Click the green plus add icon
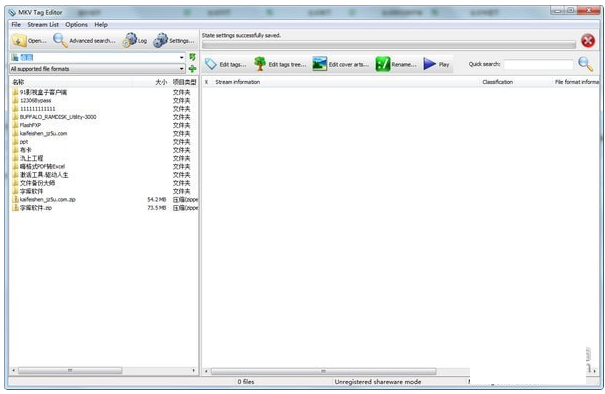Viewport: 605px width, 394px height. click(192, 69)
